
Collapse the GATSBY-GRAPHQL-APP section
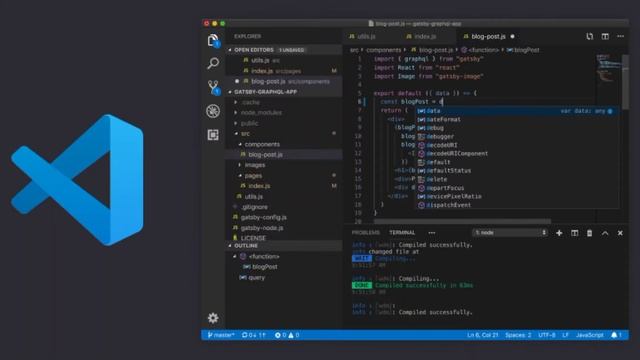click(x=284, y=92)
